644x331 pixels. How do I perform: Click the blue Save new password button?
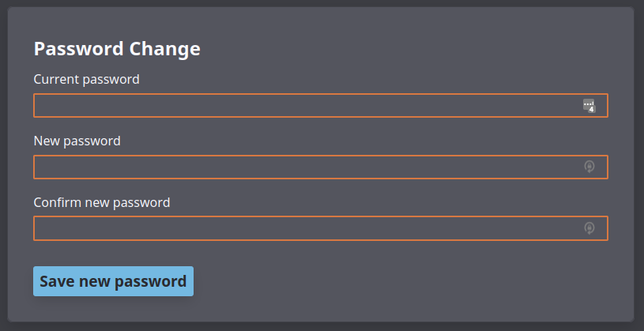[113, 281]
